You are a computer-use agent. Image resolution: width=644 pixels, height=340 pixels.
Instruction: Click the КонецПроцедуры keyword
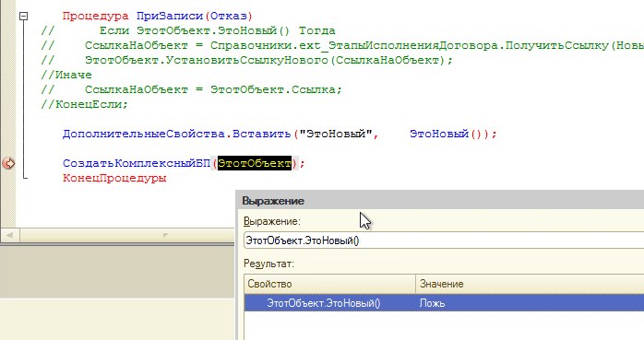pyautogui.click(x=114, y=178)
